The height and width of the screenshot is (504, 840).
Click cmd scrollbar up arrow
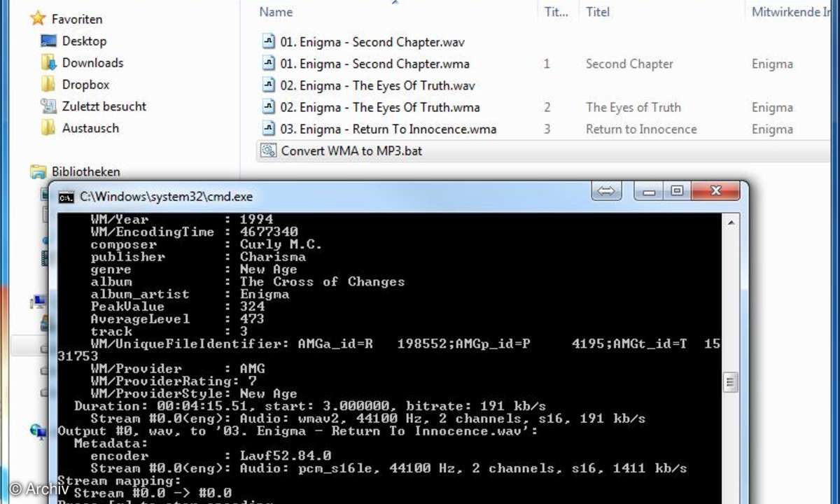tap(729, 223)
